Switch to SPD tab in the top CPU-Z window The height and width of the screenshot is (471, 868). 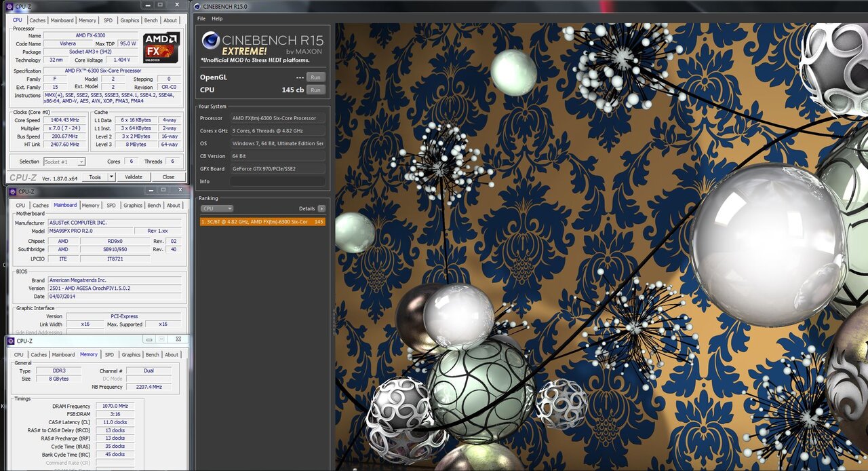tap(108, 20)
